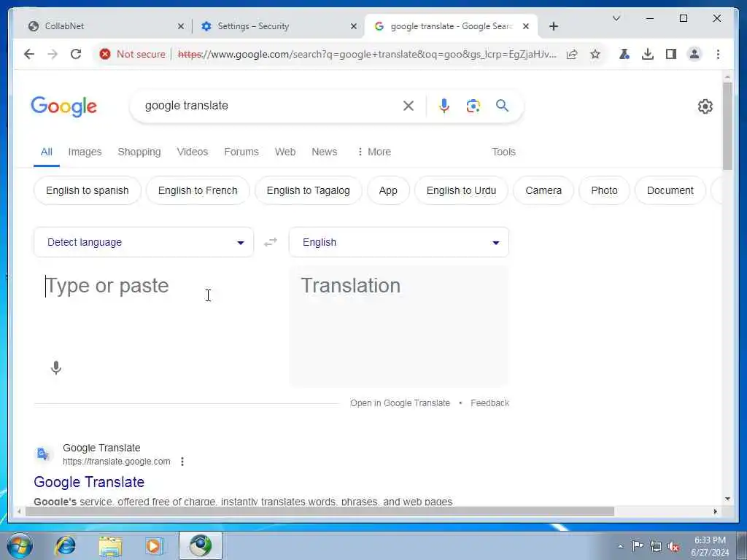Click the Feedback link
The width and height of the screenshot is (747, 560).
[x=489, y=403]
